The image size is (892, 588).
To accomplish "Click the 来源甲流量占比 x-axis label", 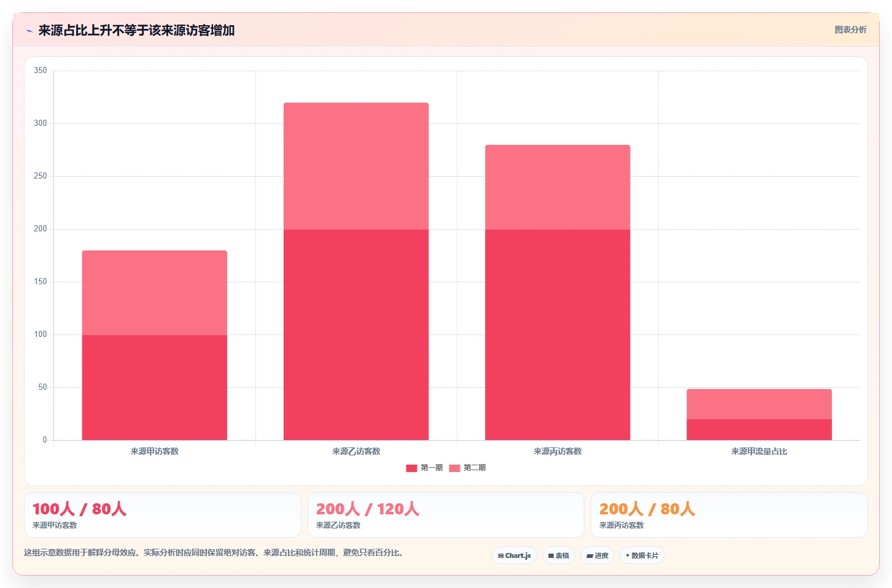I will click(759, 451).
